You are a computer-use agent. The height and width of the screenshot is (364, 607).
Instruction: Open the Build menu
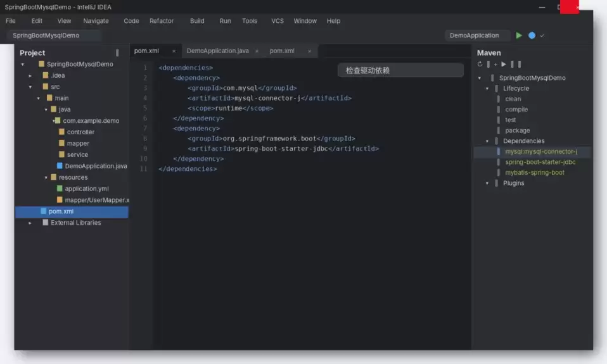[197, 21]
